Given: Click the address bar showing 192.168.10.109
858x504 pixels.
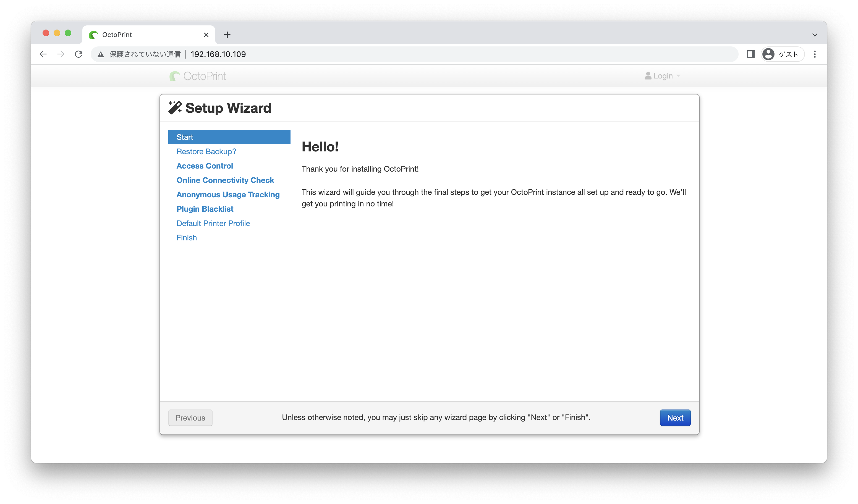Looking at the screenshot, I should 414,54.
